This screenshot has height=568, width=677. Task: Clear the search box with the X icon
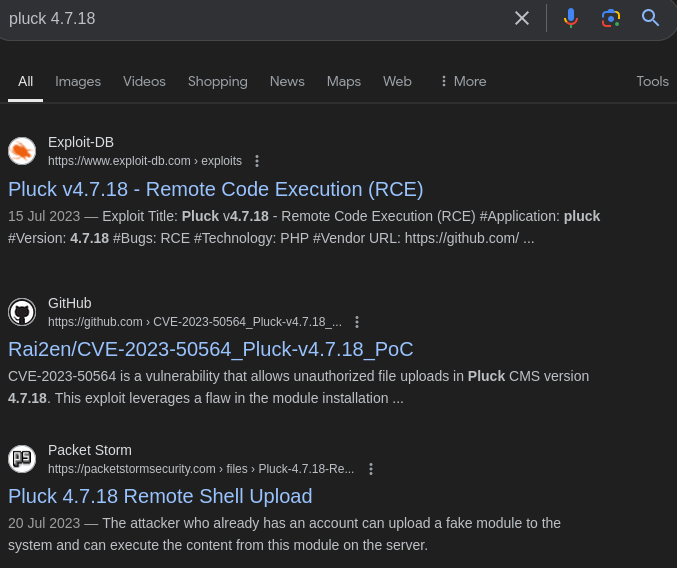coord(521,18)
